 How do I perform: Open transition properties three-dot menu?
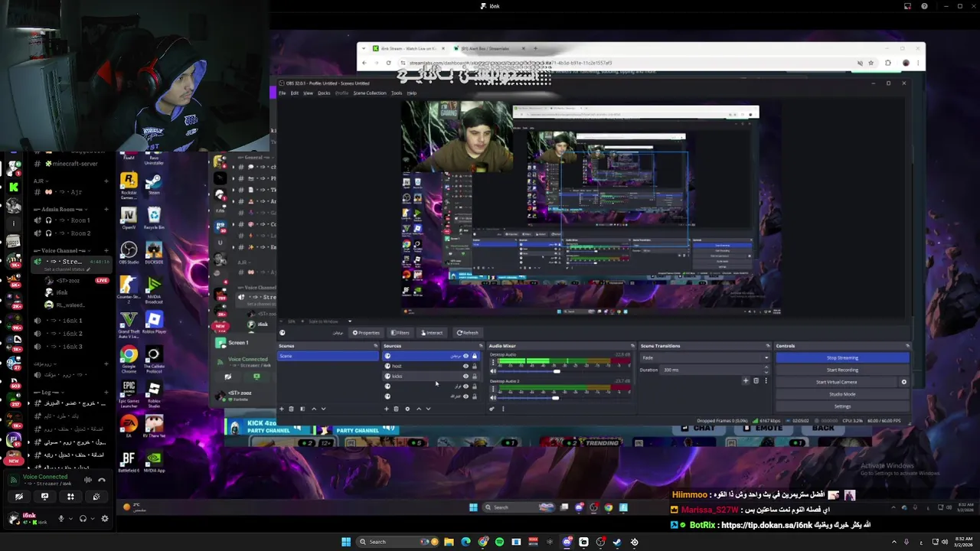[x=766, y=381]
